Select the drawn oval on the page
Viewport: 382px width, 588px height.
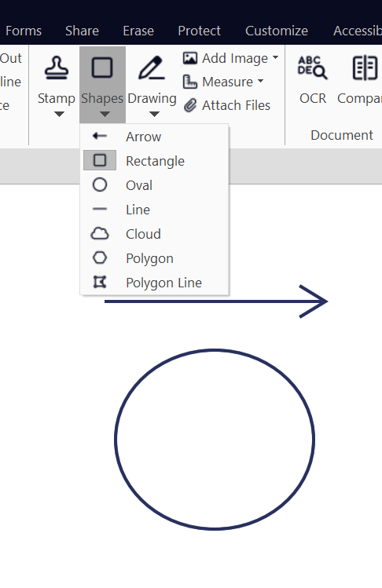click(215, 440)
